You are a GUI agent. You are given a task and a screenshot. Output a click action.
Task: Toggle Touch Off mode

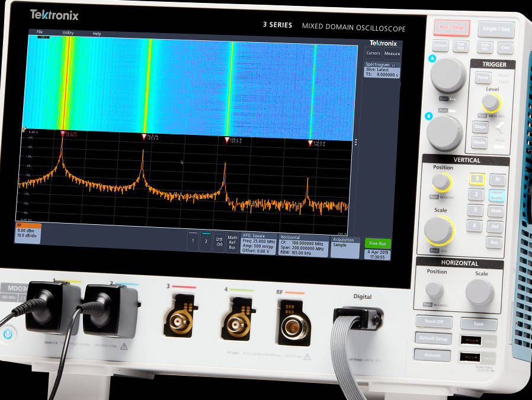click(434, 322)
